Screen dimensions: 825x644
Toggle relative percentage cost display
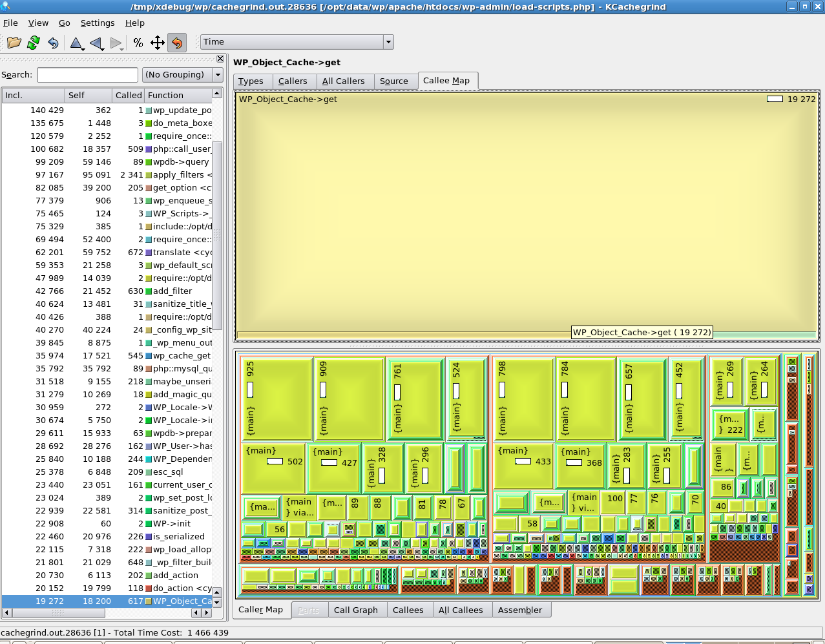(138, 43)
